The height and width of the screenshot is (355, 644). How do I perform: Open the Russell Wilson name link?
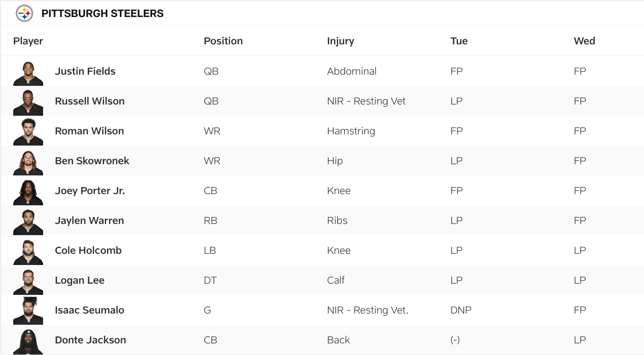[90, 101]
